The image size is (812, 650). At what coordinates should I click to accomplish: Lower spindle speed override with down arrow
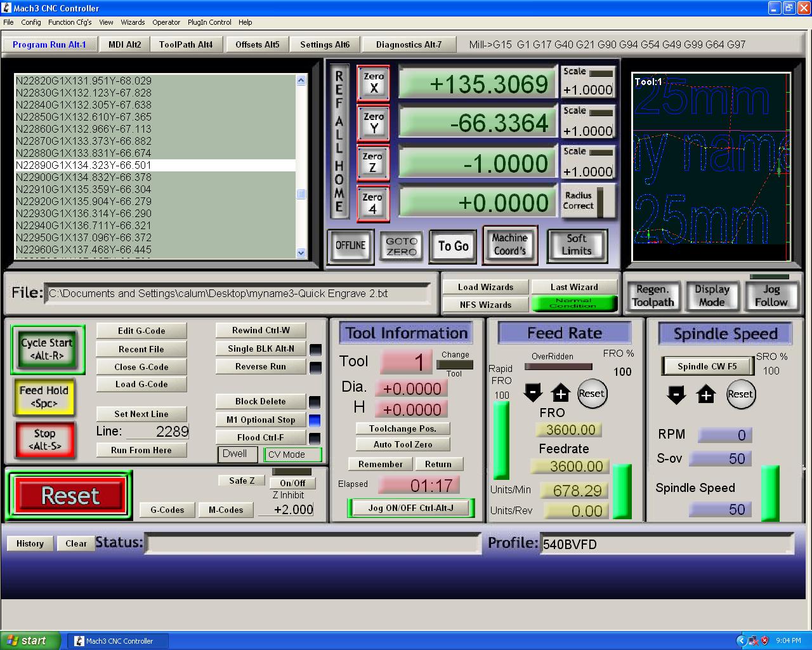[x=676, y=395]
